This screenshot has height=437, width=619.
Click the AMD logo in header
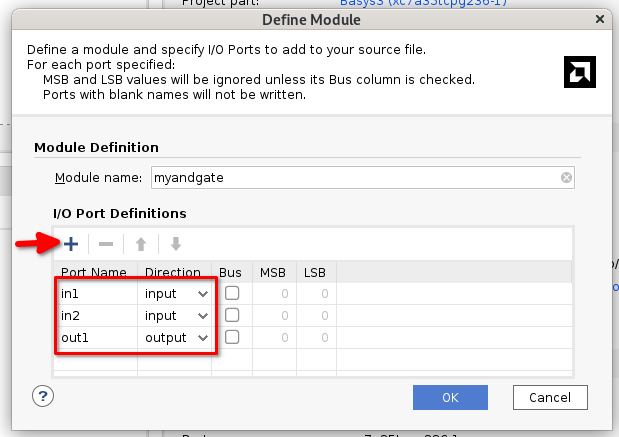580,72
